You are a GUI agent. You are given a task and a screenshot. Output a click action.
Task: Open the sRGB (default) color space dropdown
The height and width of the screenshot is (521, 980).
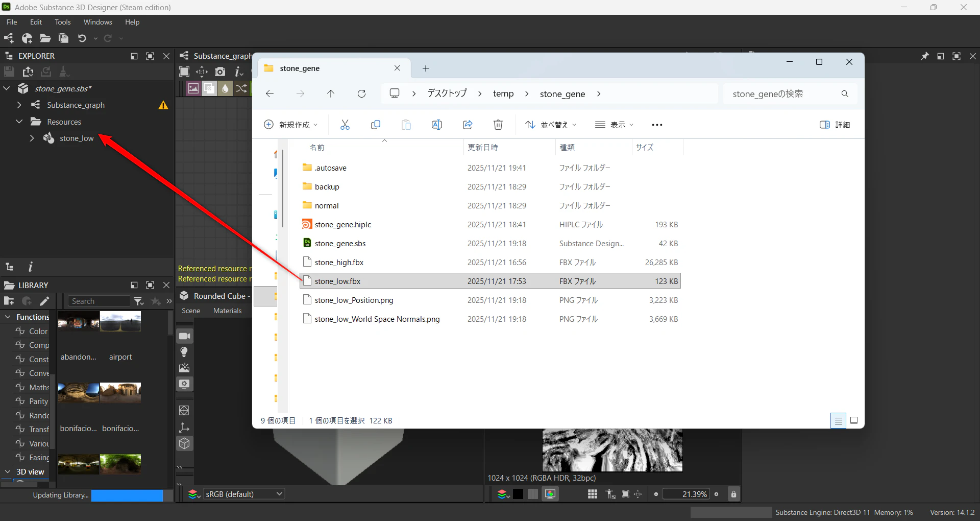tap(244, 494)
